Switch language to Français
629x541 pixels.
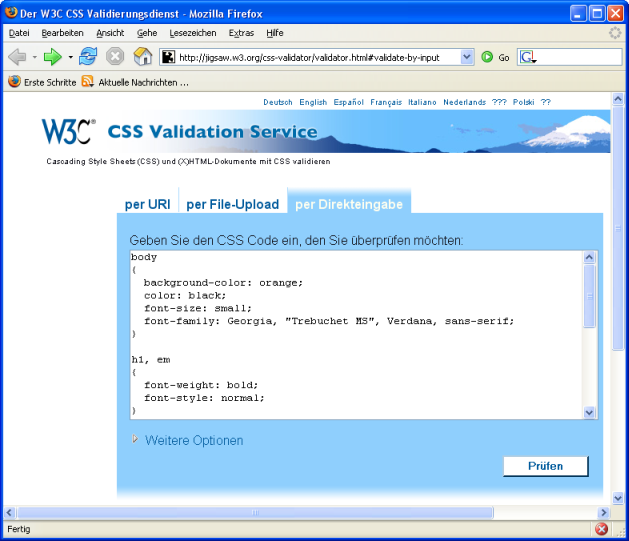point(386,102)
